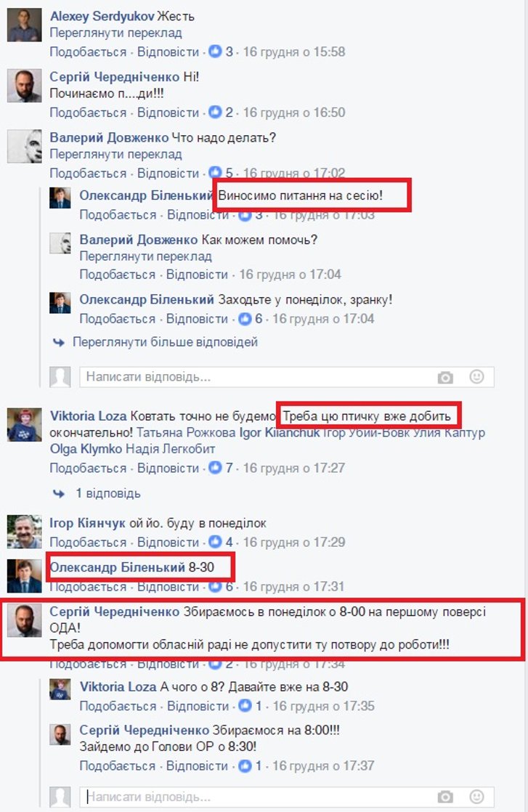The width and height of the screenshot is (528, 812).
Task: Expand 'Переглянути більше відповідей' thread
Action: click(165, 342)
